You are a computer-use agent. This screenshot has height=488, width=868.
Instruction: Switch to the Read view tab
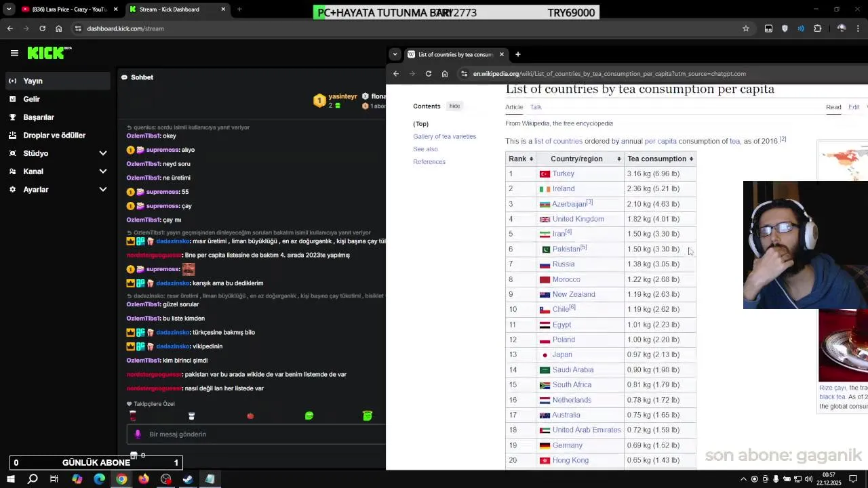[x=833, y=107]
